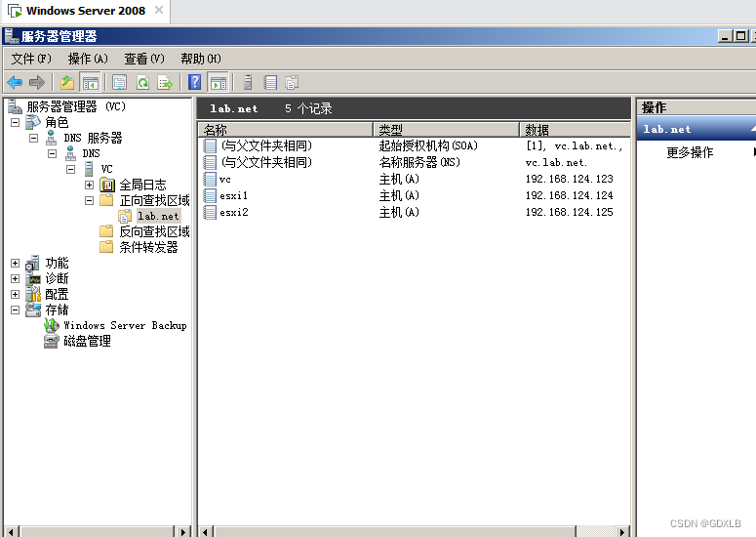Click record list scroll-left arrow
756x537 pixels.
[206, 532]
